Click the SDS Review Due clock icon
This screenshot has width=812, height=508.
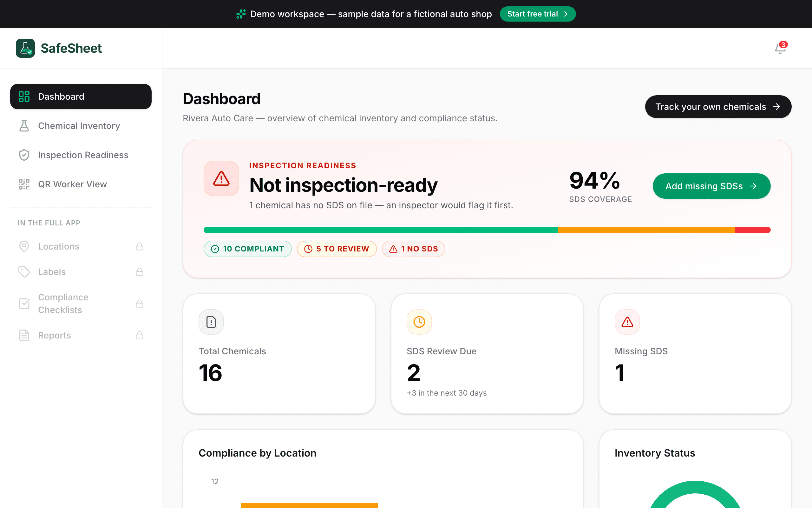419,322
